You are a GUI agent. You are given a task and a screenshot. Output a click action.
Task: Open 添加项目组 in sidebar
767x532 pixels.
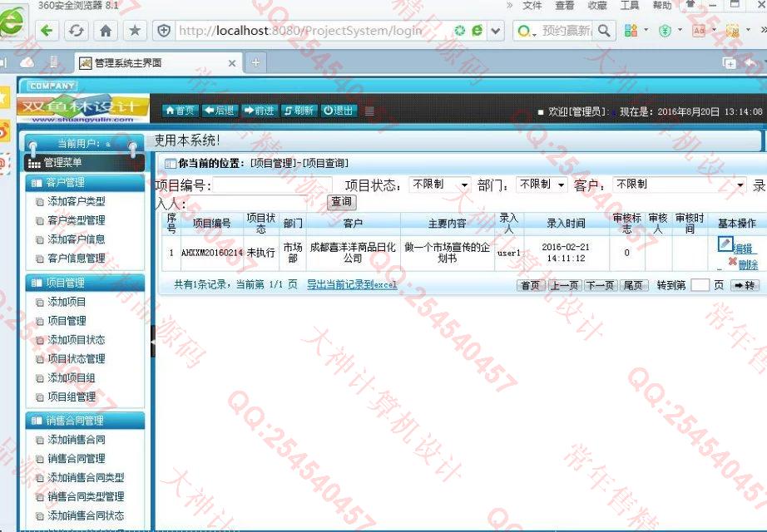[71, 378]
